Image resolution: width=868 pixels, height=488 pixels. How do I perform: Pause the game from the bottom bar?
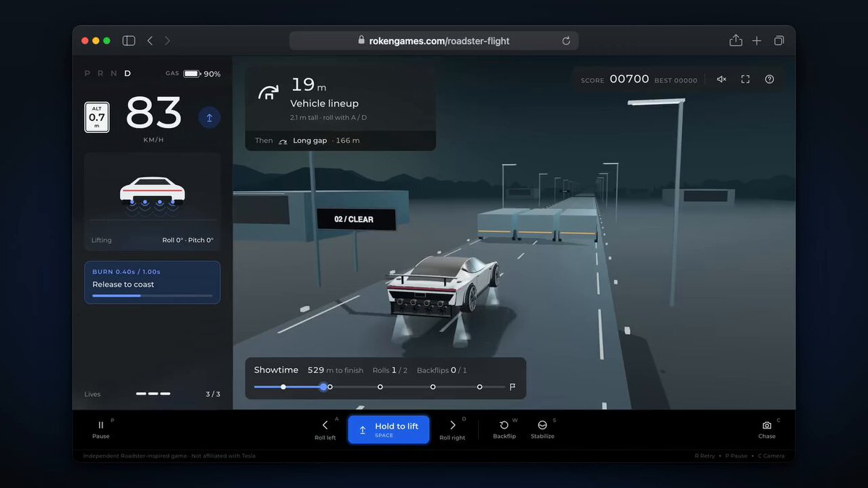pos(101,429)
